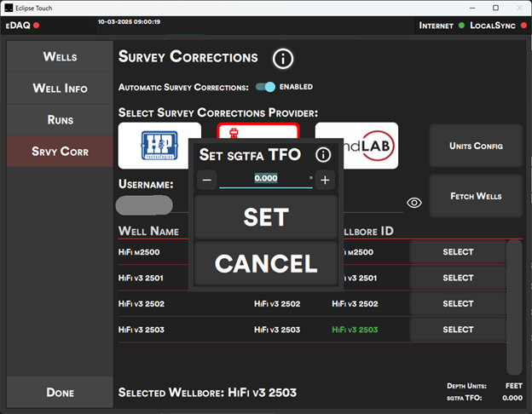The width and height of the screenshot is (532, 414).
Task: Click info icon in Set SGTFA TFO dialog
Action: click(x=323, y=155)
